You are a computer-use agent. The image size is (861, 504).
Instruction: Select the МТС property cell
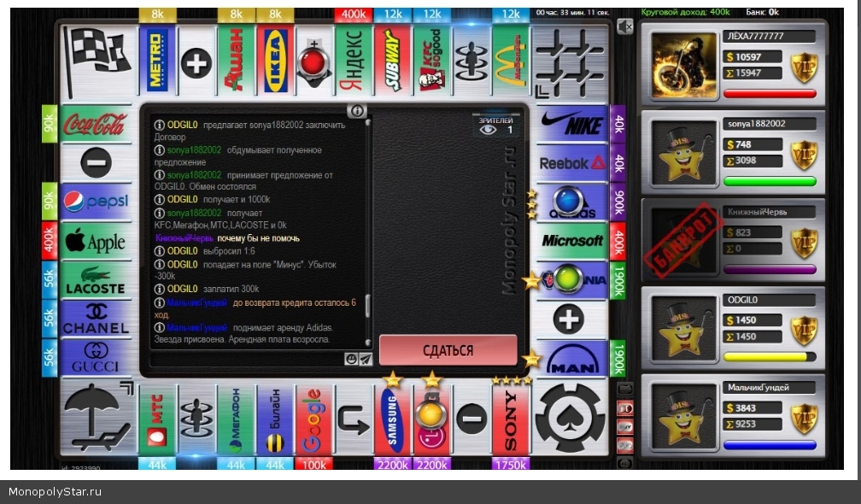click(x=157, y=420)
